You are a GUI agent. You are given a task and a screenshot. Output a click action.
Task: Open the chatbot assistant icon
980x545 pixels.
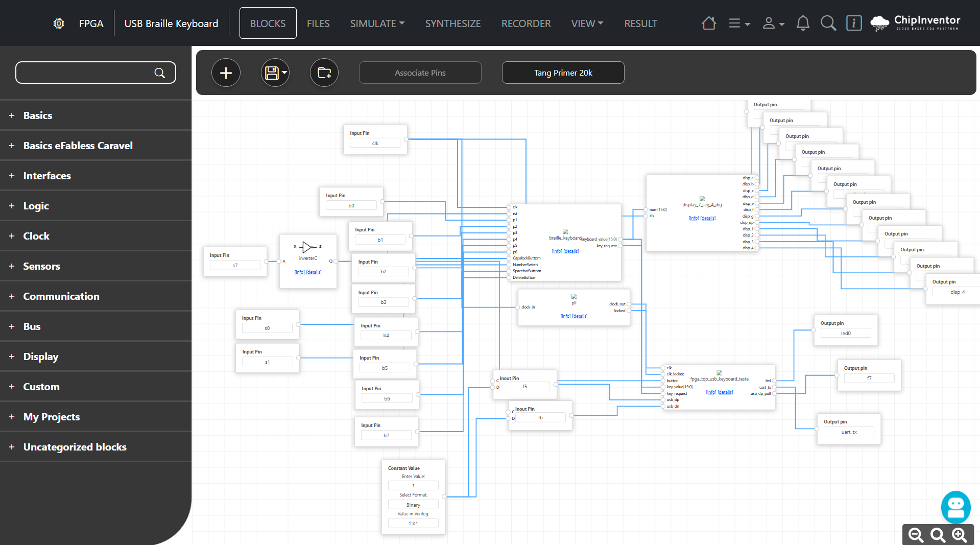pyautogui.click(x=955, y=507)
